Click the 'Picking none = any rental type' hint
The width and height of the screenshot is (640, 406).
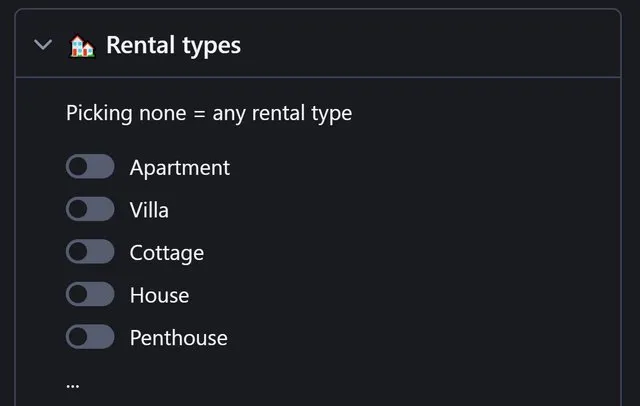[x=209, y=113]
